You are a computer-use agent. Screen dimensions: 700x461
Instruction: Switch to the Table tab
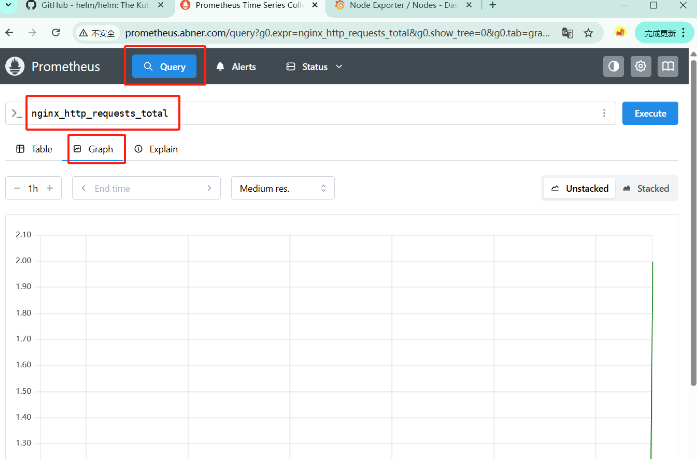click(34, 149)
